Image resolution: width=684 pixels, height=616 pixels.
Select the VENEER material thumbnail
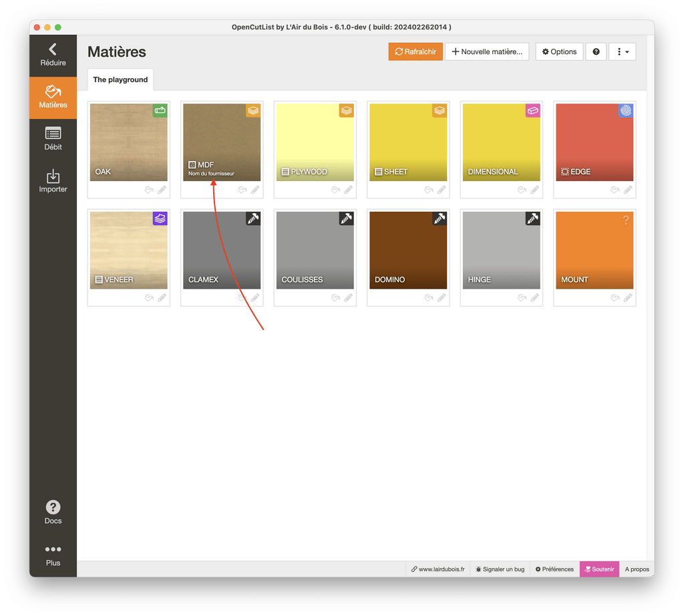tap(129, 251)
